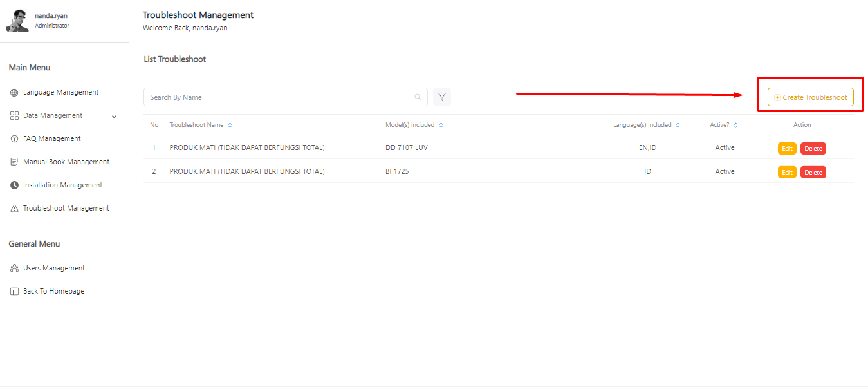Open Back To Homepage menu item
The height and width of the screenshot is (387, 868).
[x=53, y=292]
